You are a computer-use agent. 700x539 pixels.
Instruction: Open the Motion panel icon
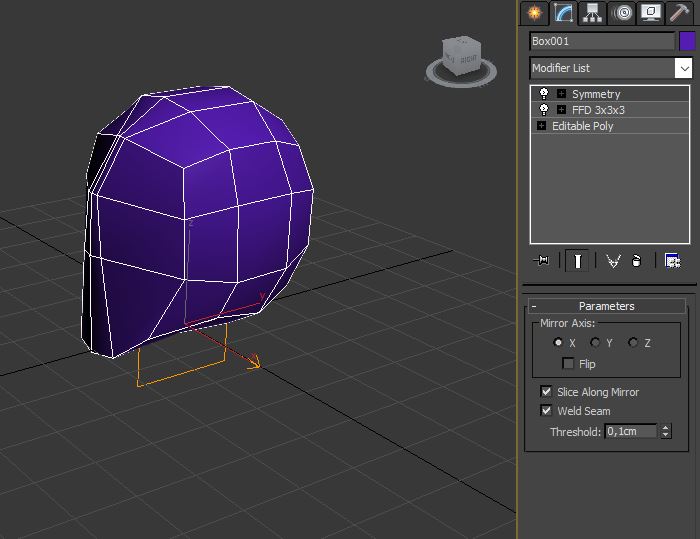click(623, 13)
